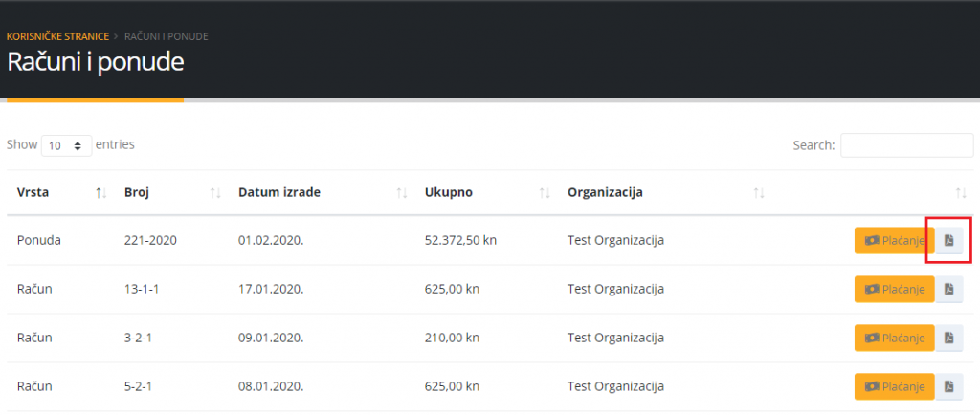This screenshot has width=980, height=415.
Task: Go to Korisničke stranice breadcrumb
Action: [x=57, y=36]
